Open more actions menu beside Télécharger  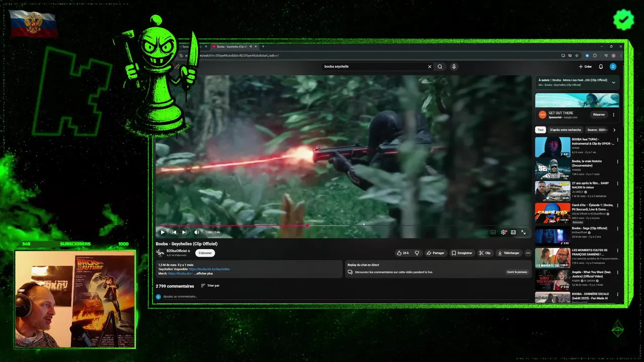[x=528, y=253]
